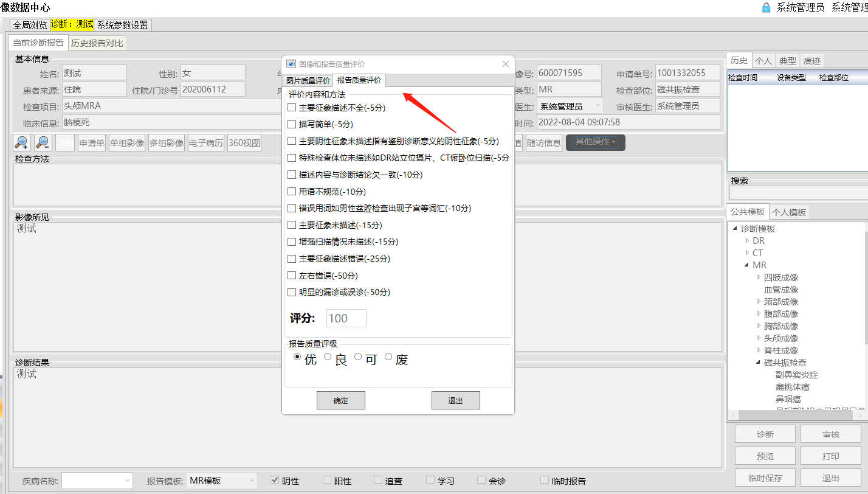The height and width of the screenshot is (494, 868).
Task: Open the 全局浏览 tab
Action: coord(30,25)
